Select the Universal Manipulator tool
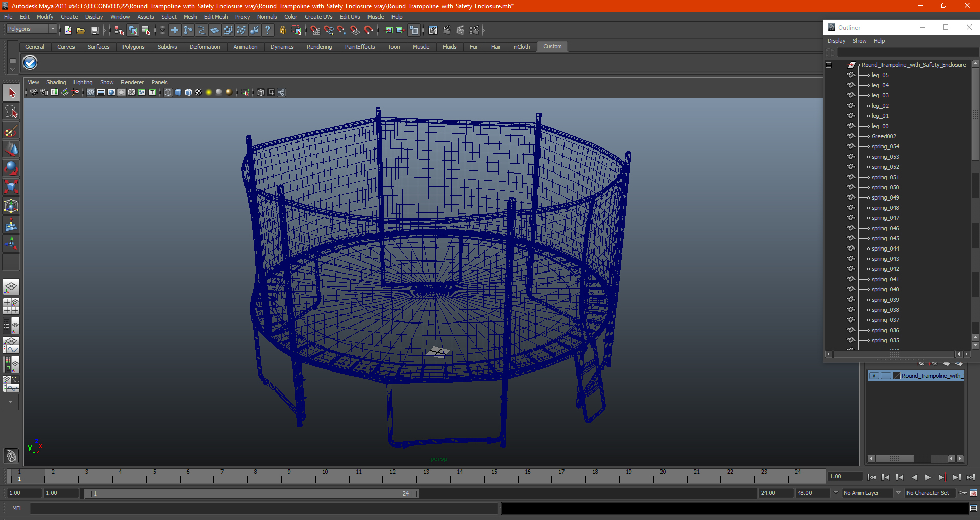 11,206
